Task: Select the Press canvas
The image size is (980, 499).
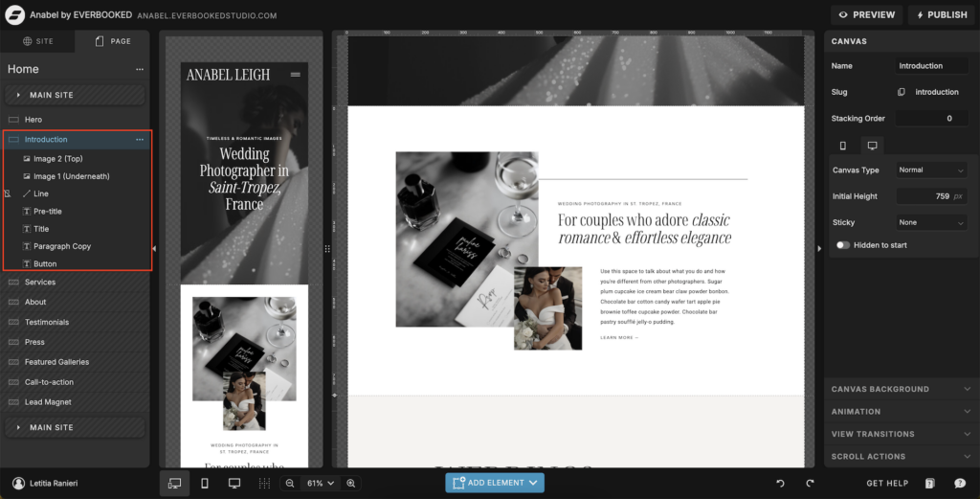Action: (x=75, y=342)
